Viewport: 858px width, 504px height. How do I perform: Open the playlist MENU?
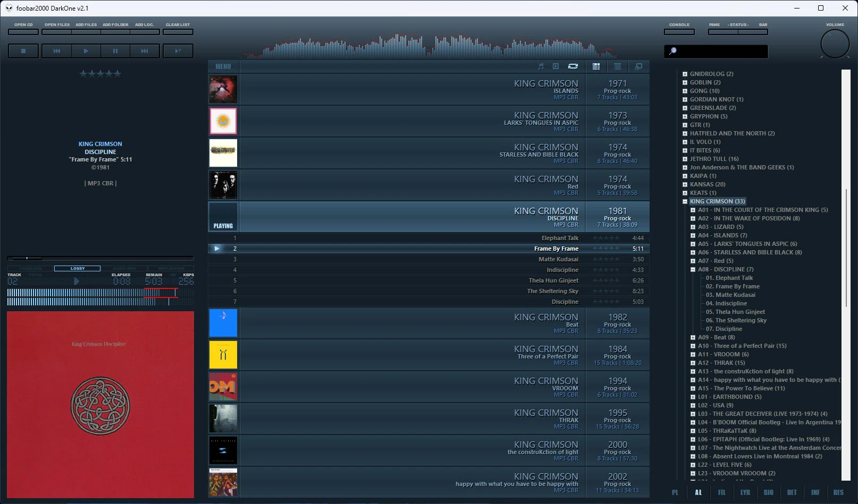coord(223,66)
